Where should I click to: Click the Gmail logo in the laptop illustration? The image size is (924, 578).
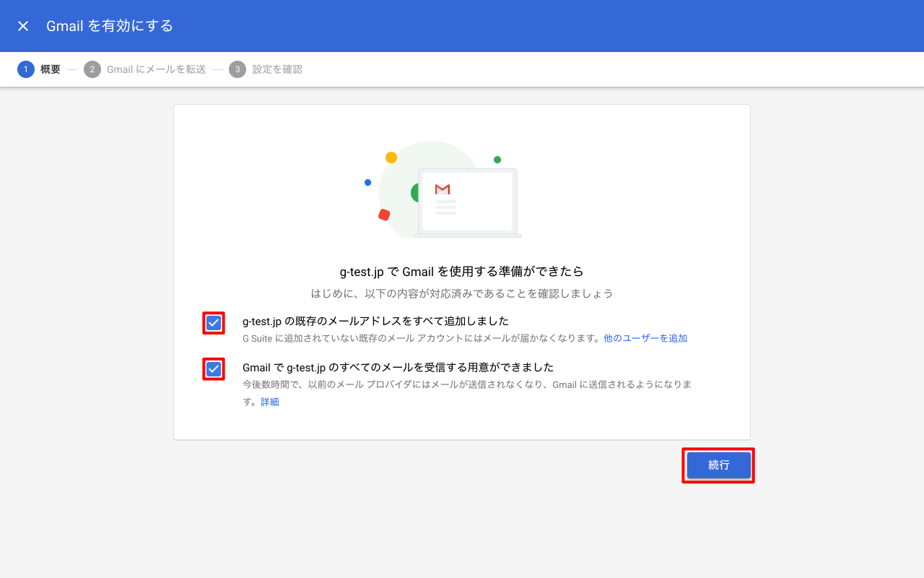tap(443, 189)
